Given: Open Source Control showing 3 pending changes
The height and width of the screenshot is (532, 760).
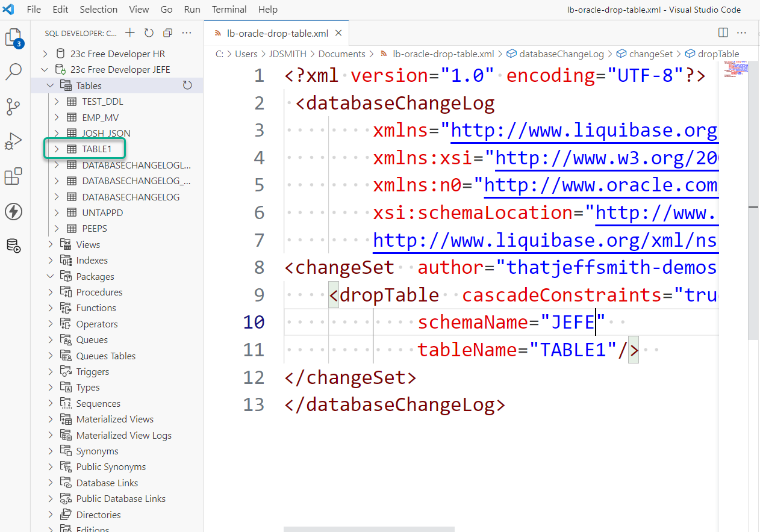Looking at the screenshot, I should pos(13,107).
